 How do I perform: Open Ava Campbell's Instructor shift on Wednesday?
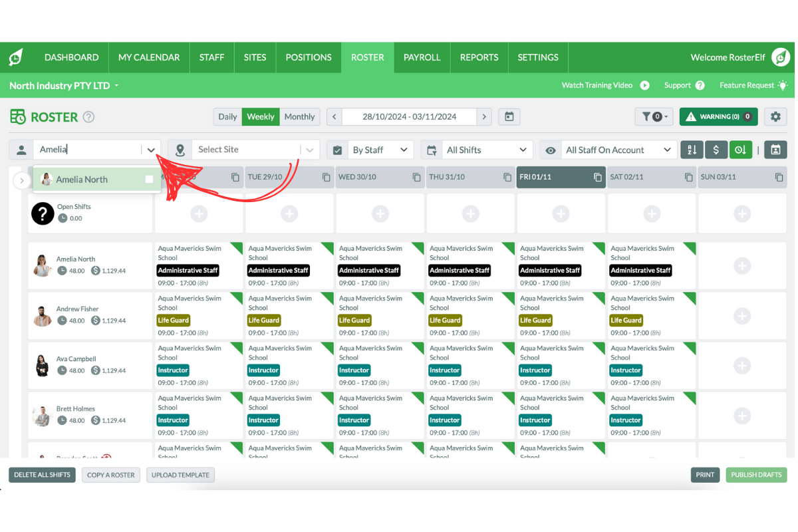point(380,365)
